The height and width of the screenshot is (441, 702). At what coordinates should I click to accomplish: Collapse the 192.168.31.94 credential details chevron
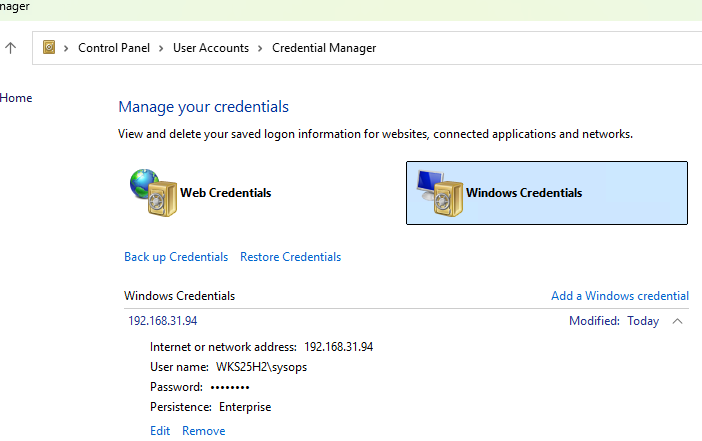coord(678,321)
